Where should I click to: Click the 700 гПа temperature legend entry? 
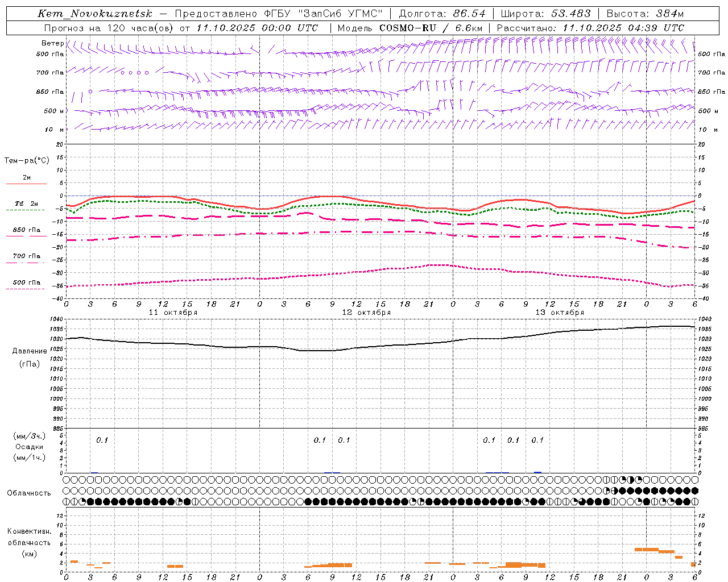(26, 256)
